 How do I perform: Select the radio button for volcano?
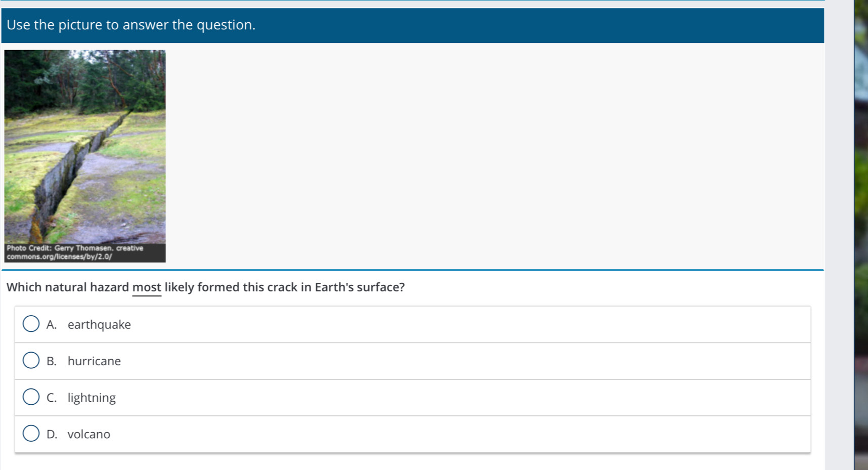[x=31, y=434]
